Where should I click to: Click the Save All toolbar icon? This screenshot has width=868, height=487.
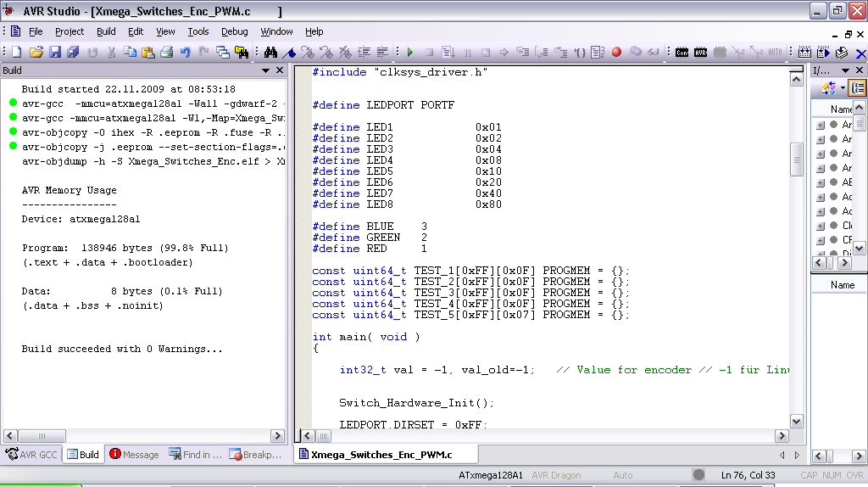pos(73,52)
